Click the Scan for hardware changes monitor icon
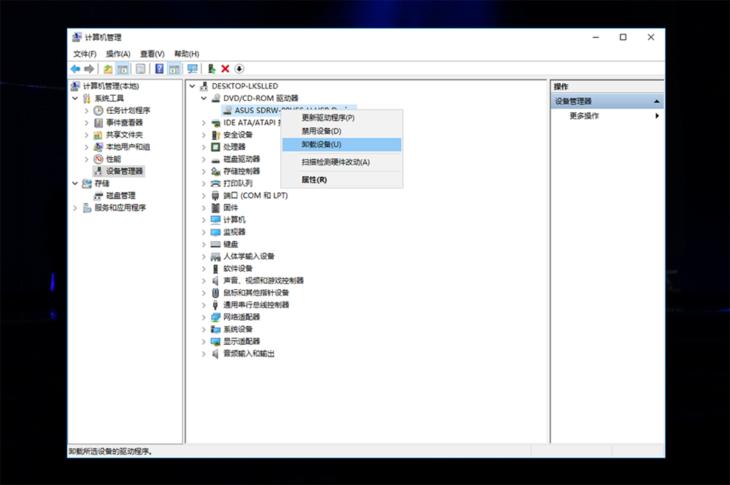 pyautogui.click(x=192, y=69)
